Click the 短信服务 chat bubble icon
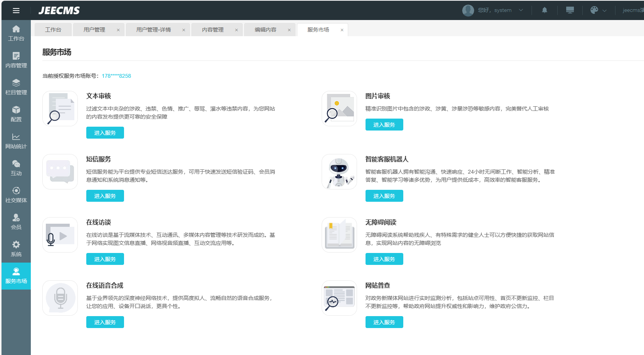 (x=60, y=172)
